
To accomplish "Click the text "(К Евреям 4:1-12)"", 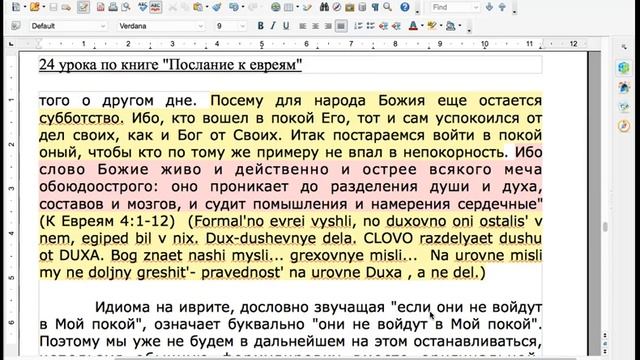I will click(107, 221).
